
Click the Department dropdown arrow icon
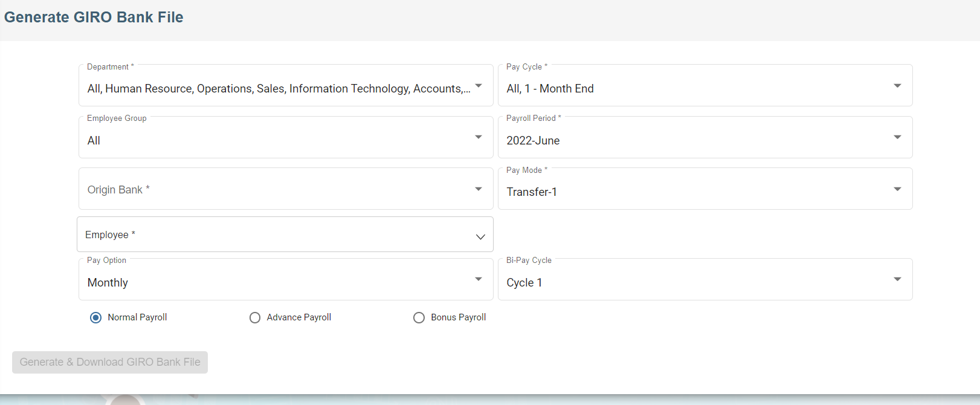(x=479, y=86)
